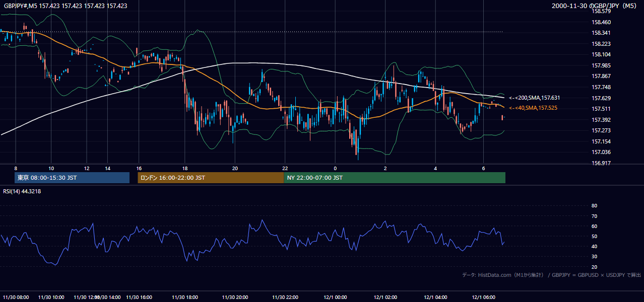The image size is (644, 302).
Task: Click RSI scale value 80
Action: coord(594,206)
